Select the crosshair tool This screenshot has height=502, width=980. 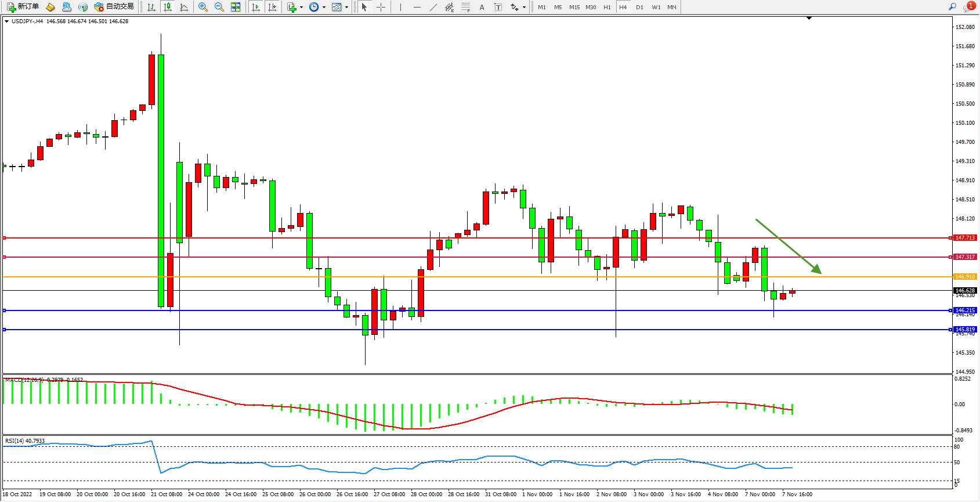click(x=381, y=7)
